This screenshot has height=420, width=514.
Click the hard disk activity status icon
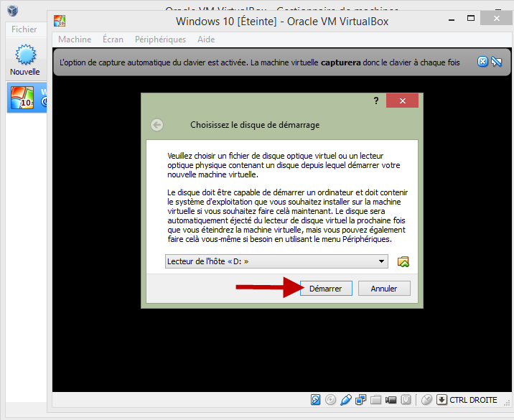tap(315, 400)
